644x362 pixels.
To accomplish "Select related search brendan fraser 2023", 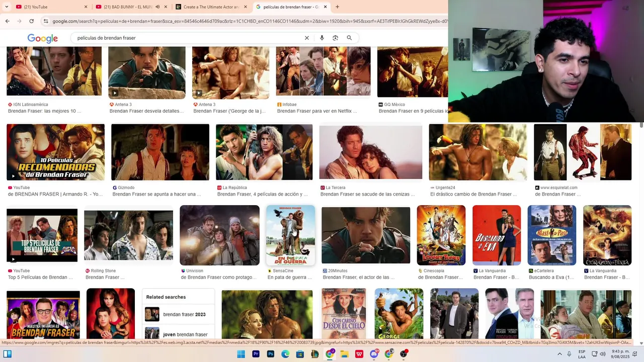I will point(178,314).
